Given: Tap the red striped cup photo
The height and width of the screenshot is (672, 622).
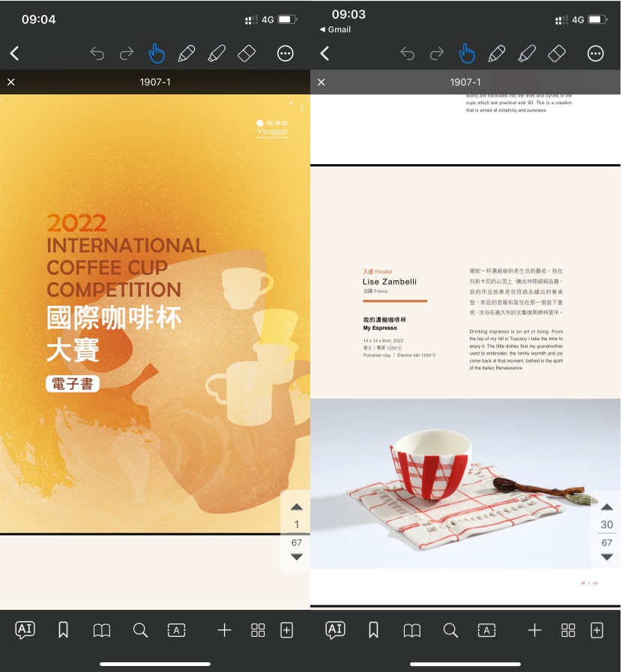Looking at the screenshot, I should [465, 484].
